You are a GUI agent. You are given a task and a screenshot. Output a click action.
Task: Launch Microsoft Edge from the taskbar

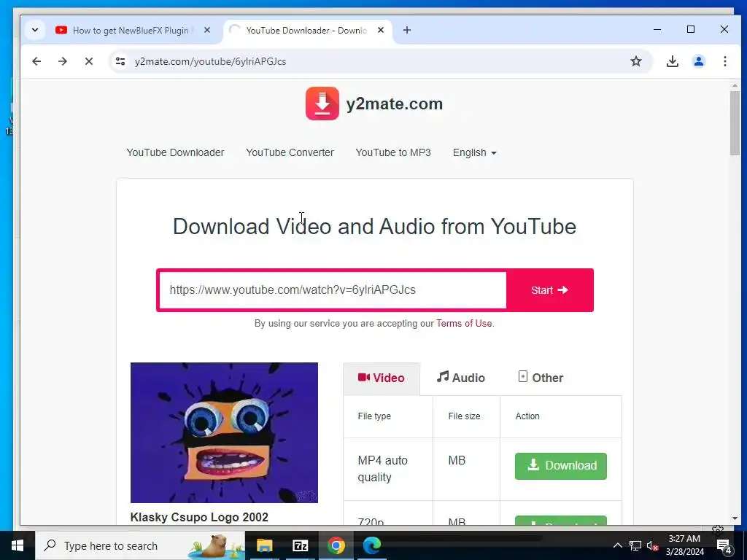pos(371,545)
